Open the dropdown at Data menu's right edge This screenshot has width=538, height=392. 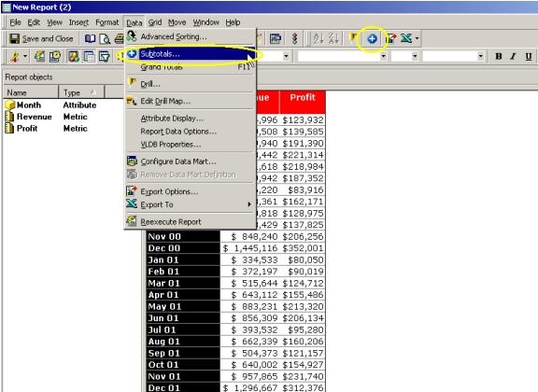(286, 56)
